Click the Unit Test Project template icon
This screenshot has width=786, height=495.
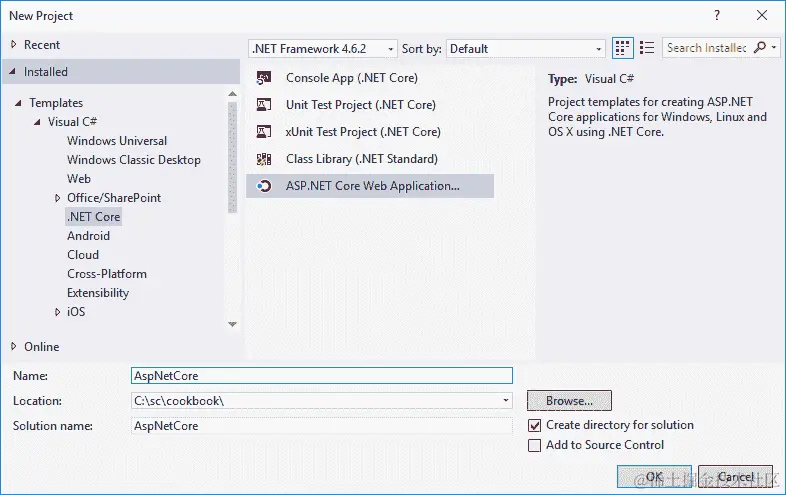pos(264,105)
